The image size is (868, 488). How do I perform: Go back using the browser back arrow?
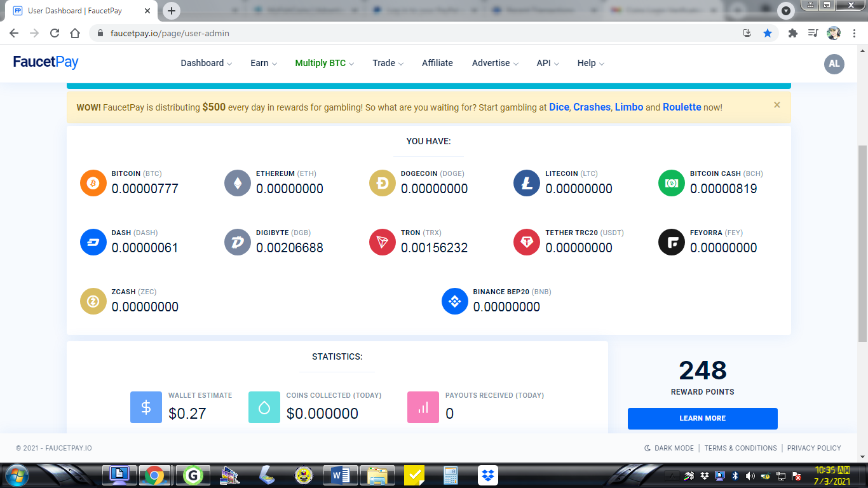tap(14, 33)
